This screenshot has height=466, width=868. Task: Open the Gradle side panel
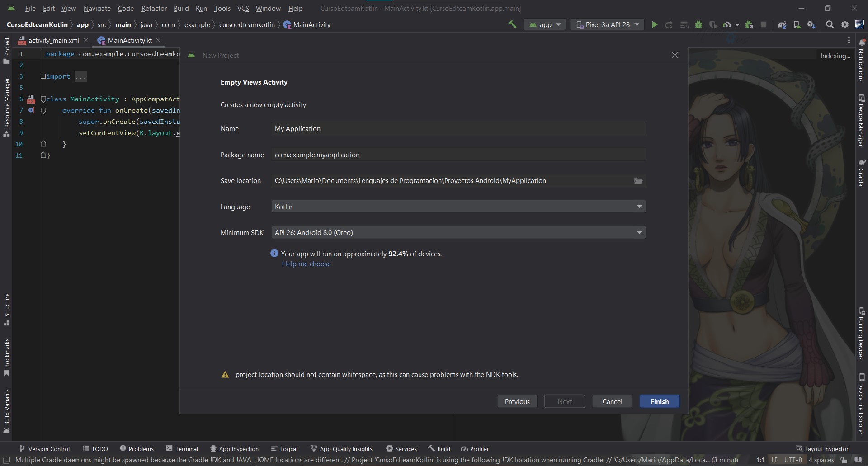pos(862,172)
